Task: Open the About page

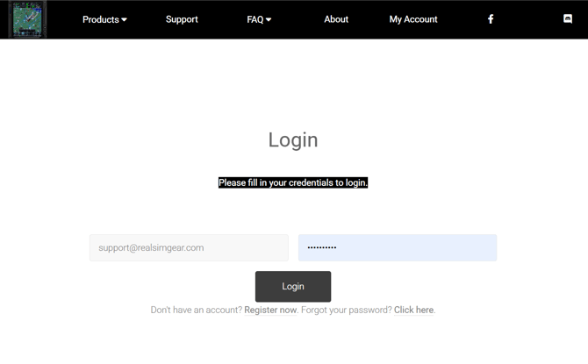Action: coord(336,19)
